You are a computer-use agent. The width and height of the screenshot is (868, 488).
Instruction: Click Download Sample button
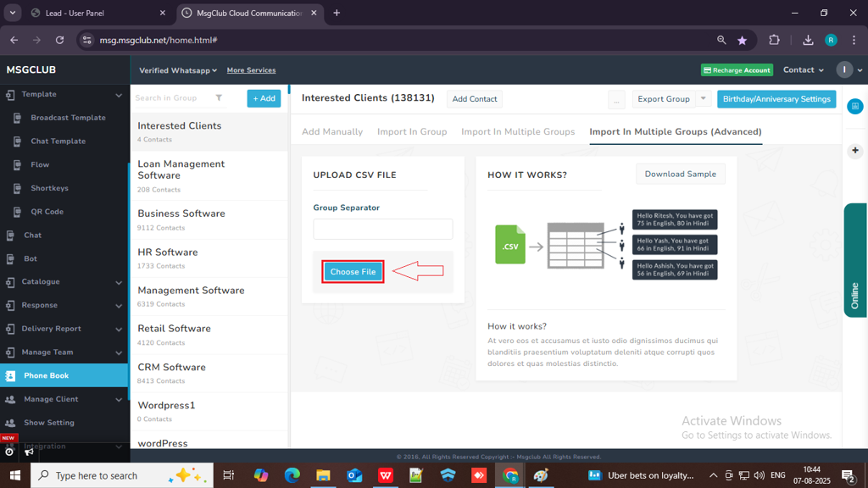point(681,174)
